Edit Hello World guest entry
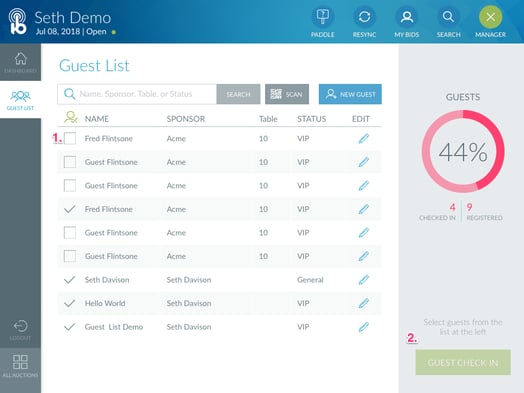Image resolution: width=524 pixels, height=393 pixels. coord(364,303)
